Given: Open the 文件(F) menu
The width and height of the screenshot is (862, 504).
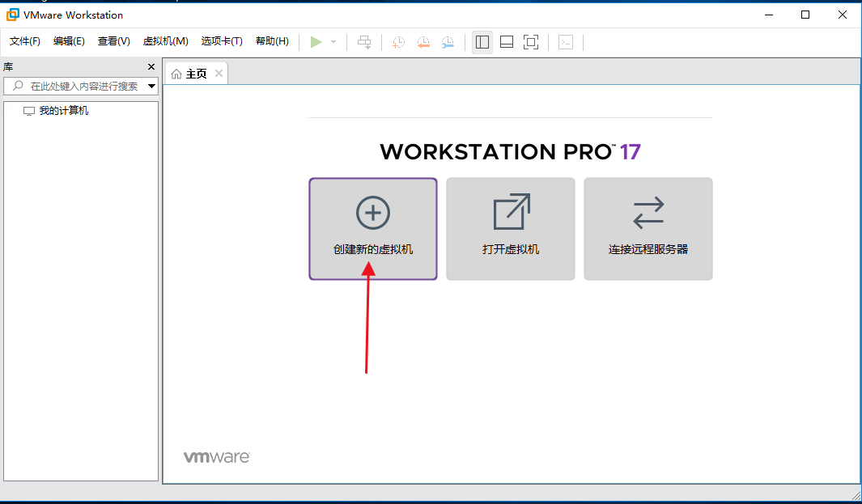Looking at the screenshot, I should pos(25,41).
